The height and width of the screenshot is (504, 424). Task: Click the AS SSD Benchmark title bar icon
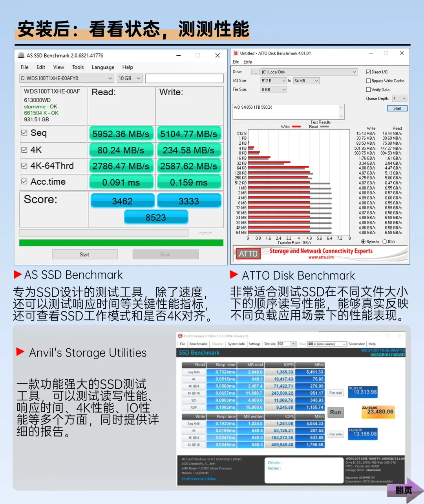coord(21,55)
